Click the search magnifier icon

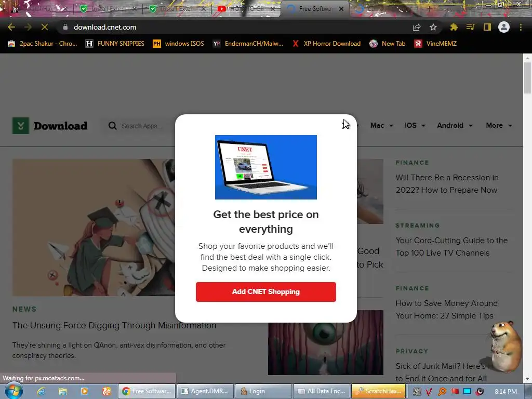click(112, 126)
